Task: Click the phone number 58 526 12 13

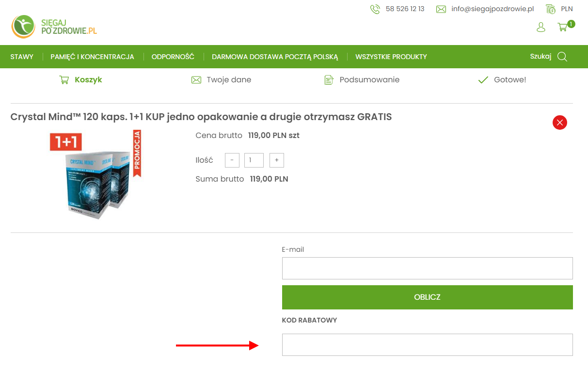Action: (405, 9)
